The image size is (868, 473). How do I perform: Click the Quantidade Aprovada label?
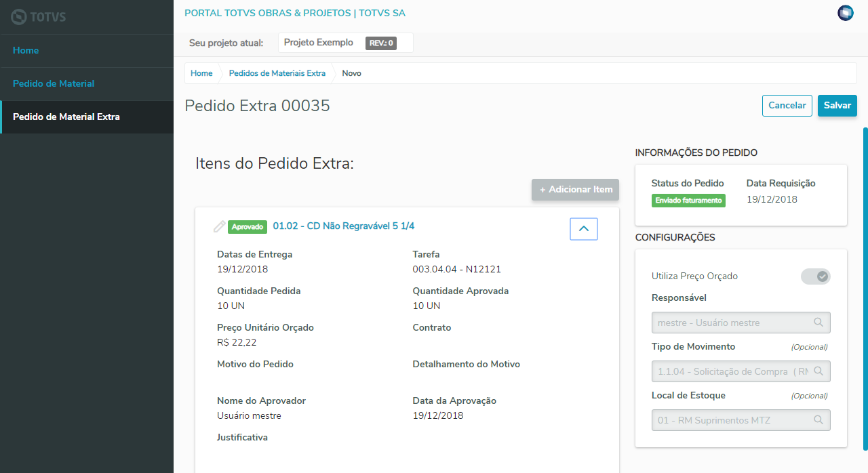460,291
